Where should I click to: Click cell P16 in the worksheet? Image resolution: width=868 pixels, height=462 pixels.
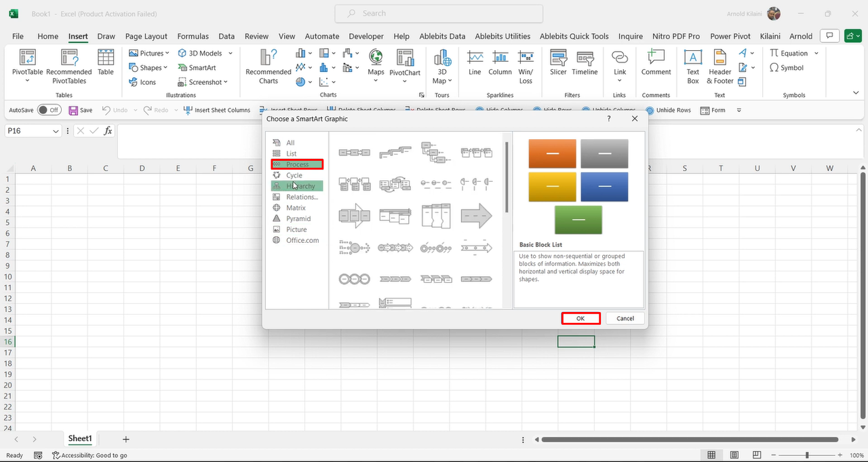576,341
